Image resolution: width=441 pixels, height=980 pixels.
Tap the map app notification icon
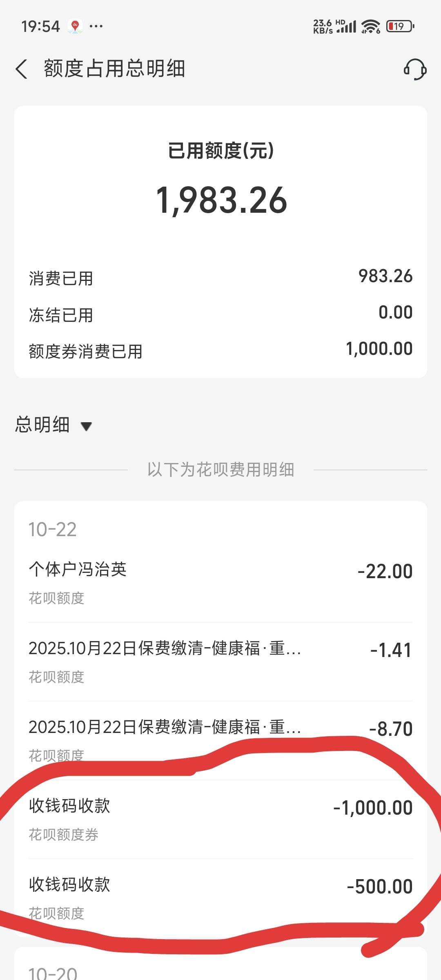tap(75, 27)
